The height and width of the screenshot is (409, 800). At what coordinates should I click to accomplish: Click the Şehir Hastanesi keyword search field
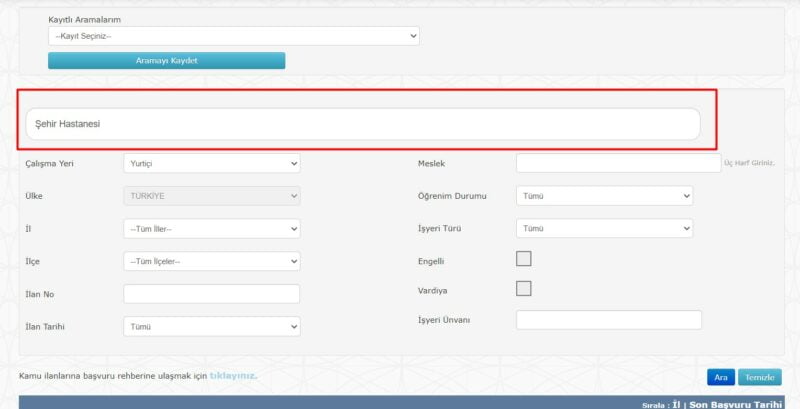(362, 124)
